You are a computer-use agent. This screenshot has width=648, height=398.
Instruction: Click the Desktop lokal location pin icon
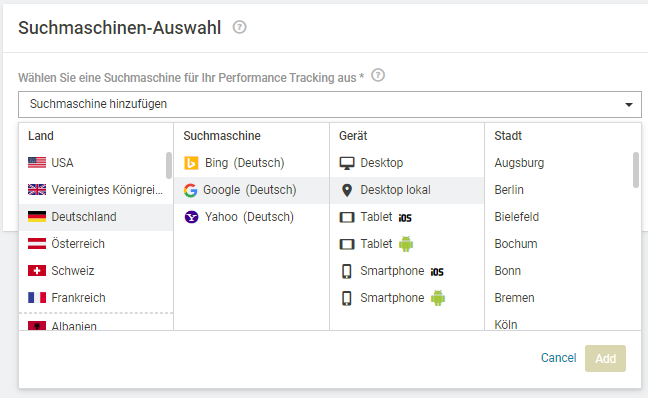pyautogui.click(x=347, y=190)
